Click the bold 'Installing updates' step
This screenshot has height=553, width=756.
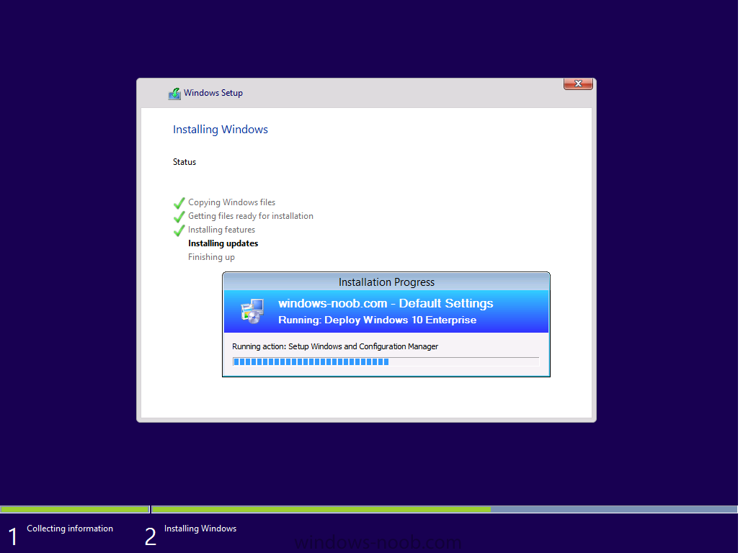pos(223,243)
